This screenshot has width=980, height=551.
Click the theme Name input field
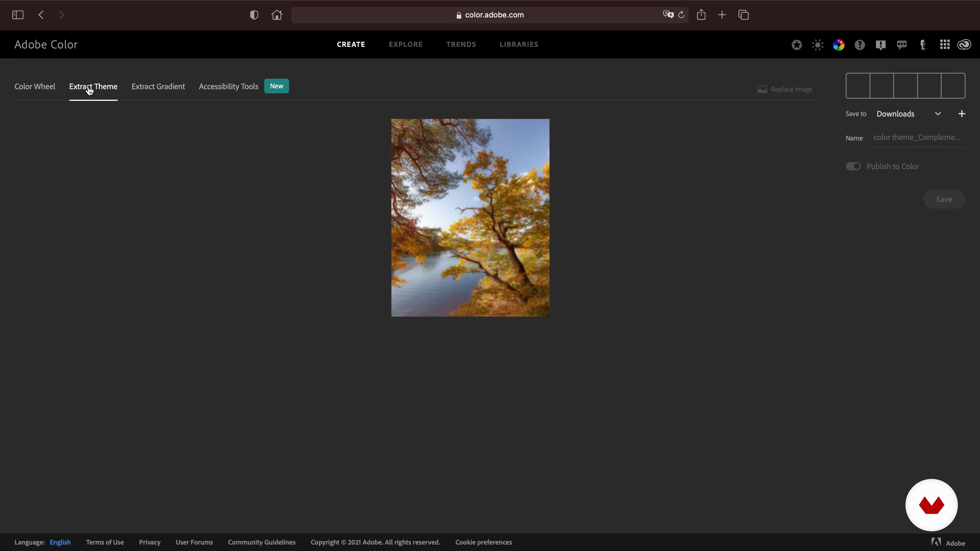[919, 138]
